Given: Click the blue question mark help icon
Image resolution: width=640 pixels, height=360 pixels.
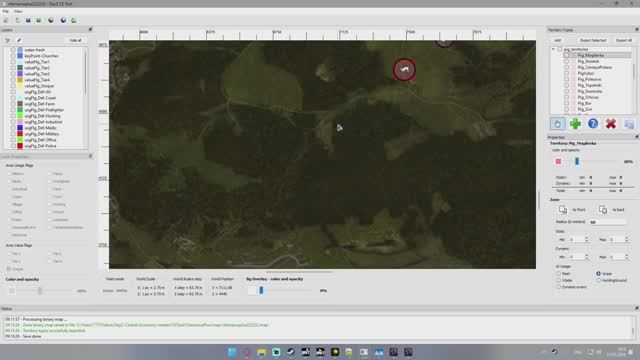Looking at the screenshot, I should (x=593, y=123).
